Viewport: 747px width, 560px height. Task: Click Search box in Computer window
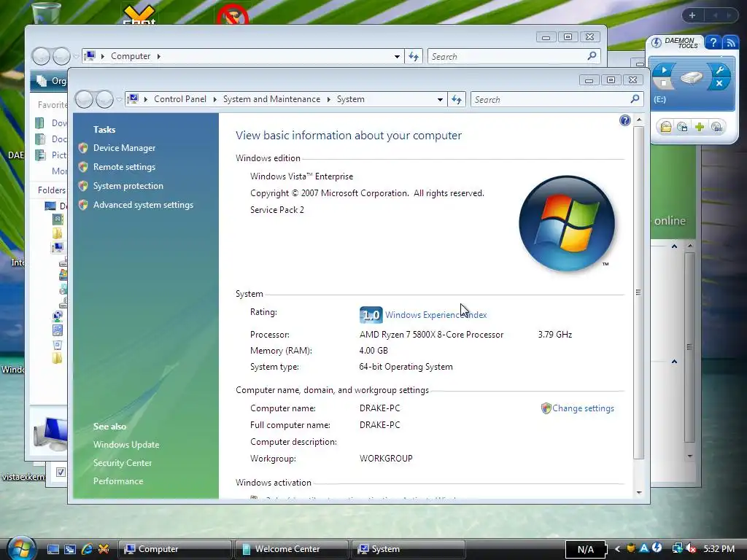tap(514, 57)
